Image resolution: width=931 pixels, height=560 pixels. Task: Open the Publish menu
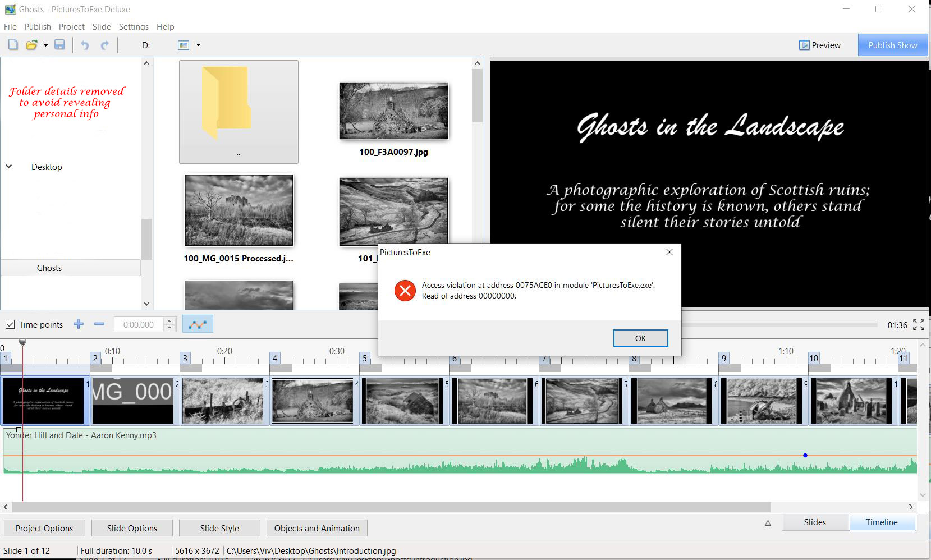(x=38, y=26)
